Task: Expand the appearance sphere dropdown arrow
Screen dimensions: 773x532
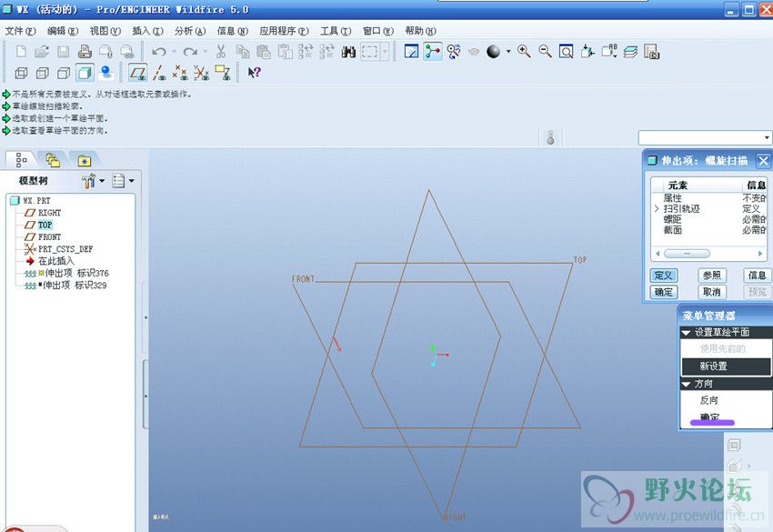Action: [x=508, y=51]
